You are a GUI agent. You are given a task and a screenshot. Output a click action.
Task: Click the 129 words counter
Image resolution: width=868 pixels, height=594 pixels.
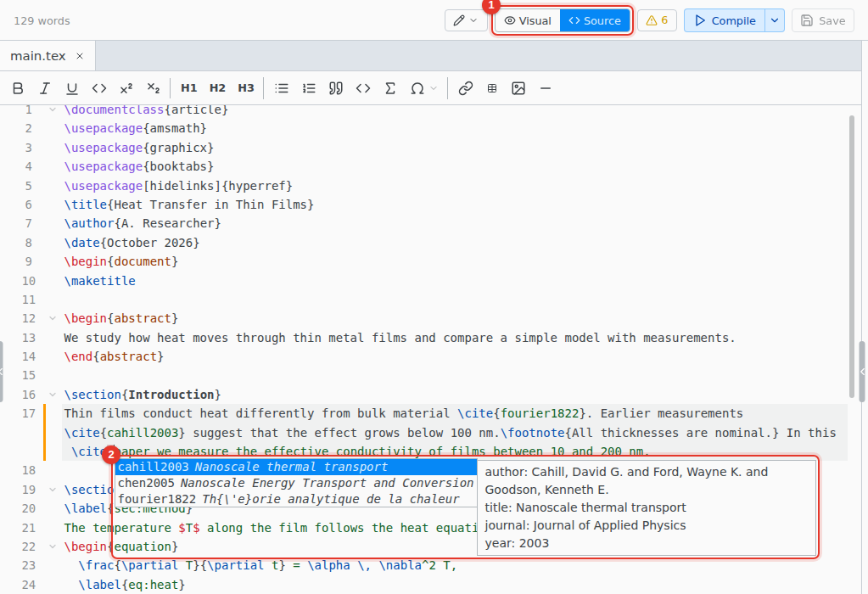pos(42,21)
